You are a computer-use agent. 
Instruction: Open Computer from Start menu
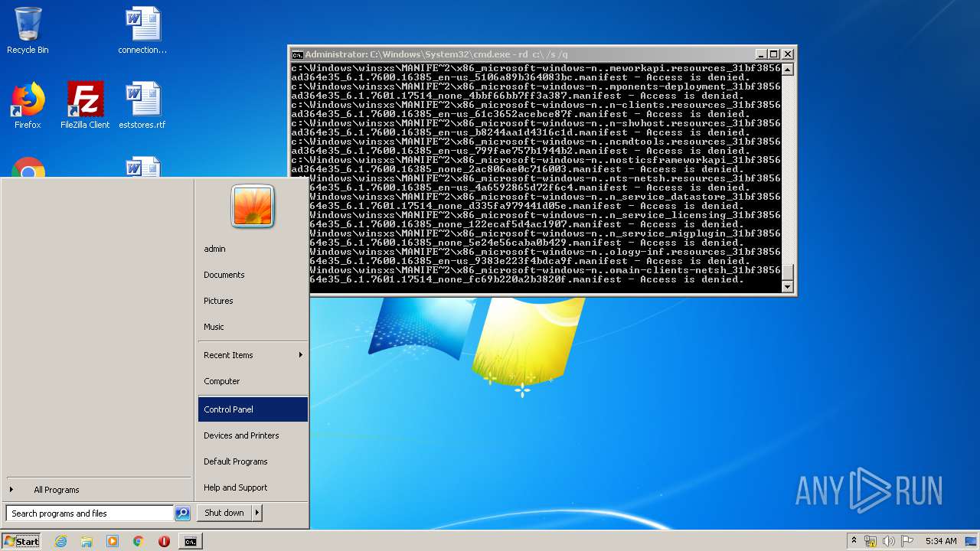pos(253,381)
